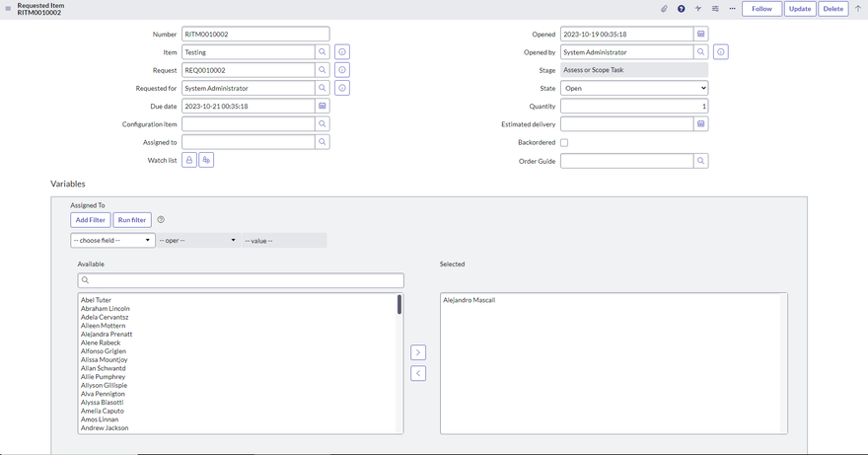Click the Update button
This screenshot has height=455, width=868.
pos(800,9)
